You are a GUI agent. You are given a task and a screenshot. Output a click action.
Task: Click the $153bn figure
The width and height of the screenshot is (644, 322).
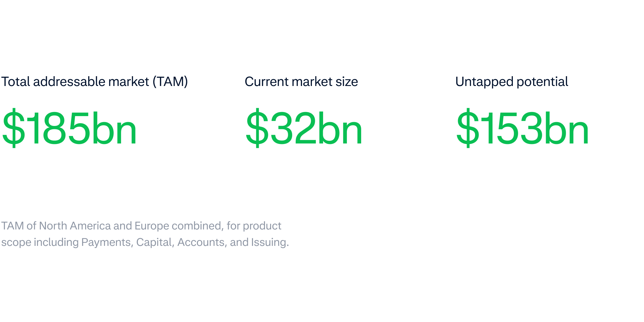tap(522, 128)
